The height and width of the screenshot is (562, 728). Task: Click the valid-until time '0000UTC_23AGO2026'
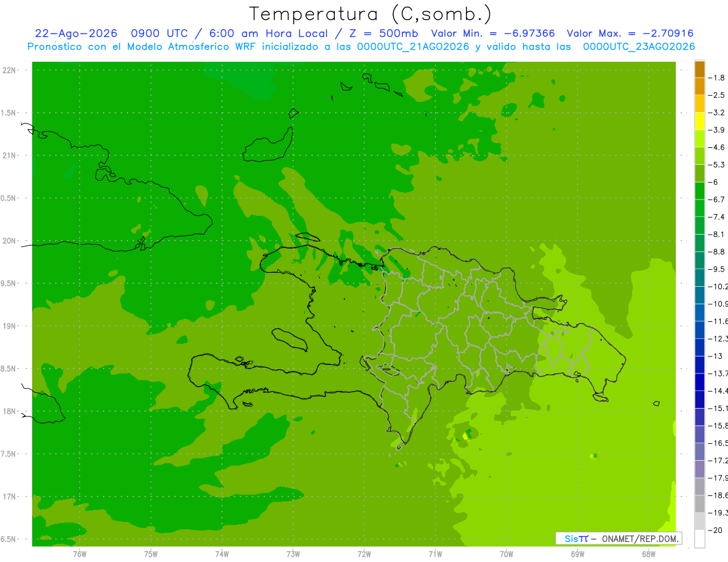639,47
